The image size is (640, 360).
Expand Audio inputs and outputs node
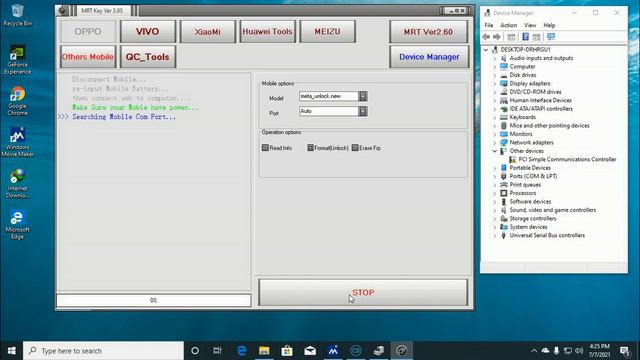(495, 58)
